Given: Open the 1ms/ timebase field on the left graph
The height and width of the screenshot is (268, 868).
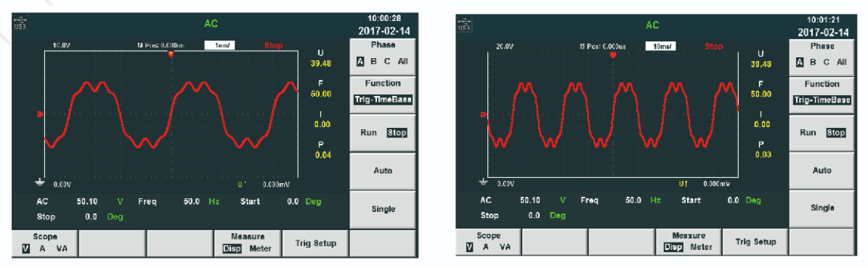Looking at the screenshot, I should 219,46.
